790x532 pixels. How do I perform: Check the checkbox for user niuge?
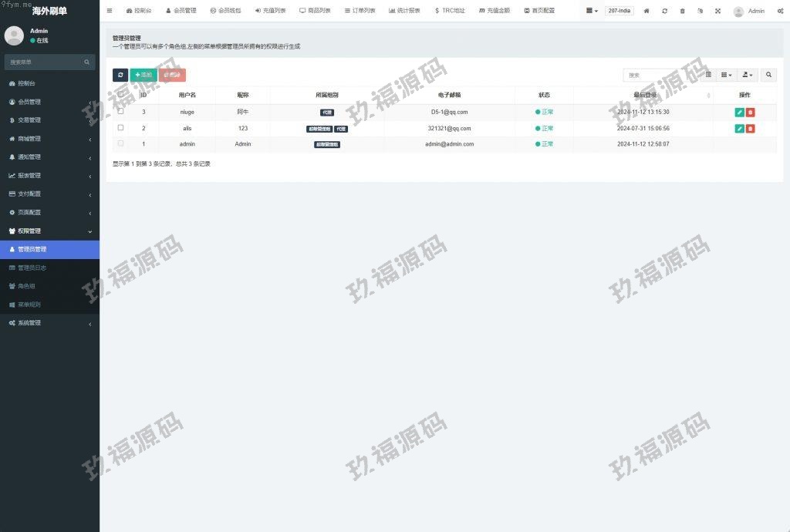pos(120,111)
